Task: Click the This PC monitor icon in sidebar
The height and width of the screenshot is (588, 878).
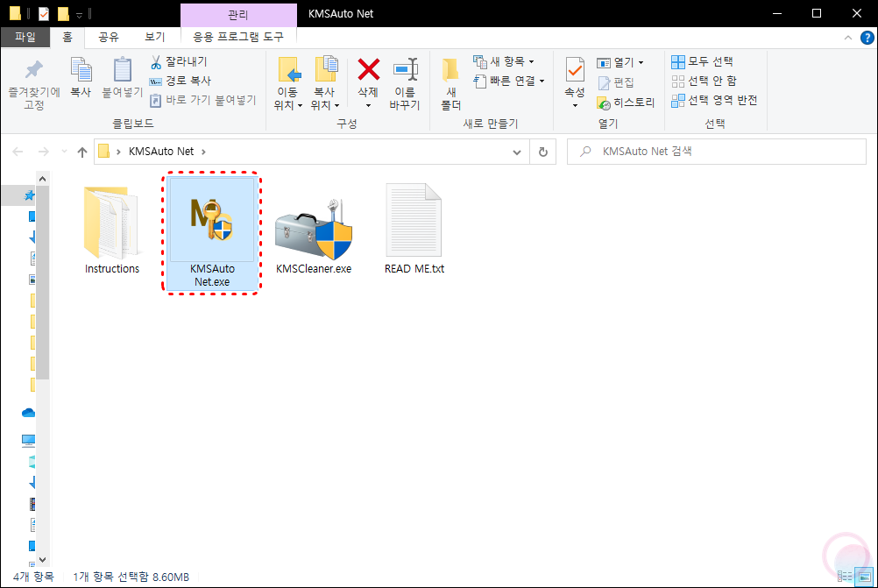Action: [x=29, y=441]
